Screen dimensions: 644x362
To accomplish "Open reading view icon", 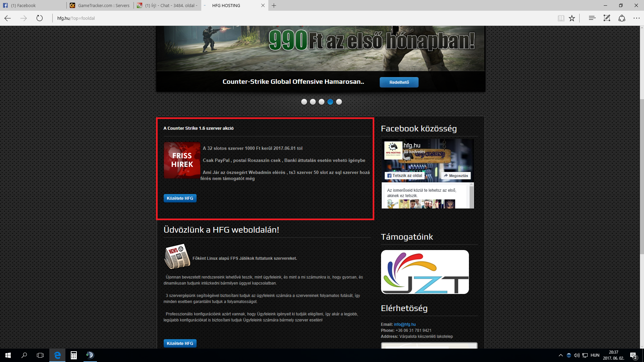I will tap(561, 18).
